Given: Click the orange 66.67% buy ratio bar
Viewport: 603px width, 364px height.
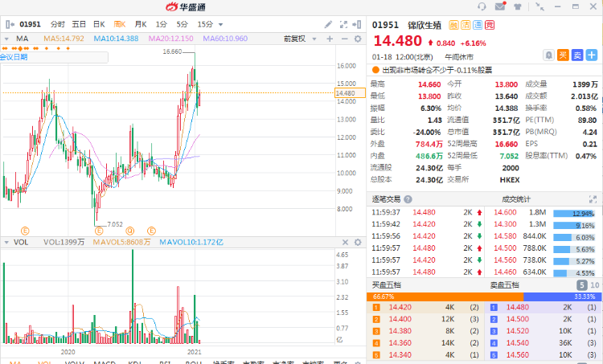Looking at the screenshot, I should pyautogui.click(x=445, y=297).
